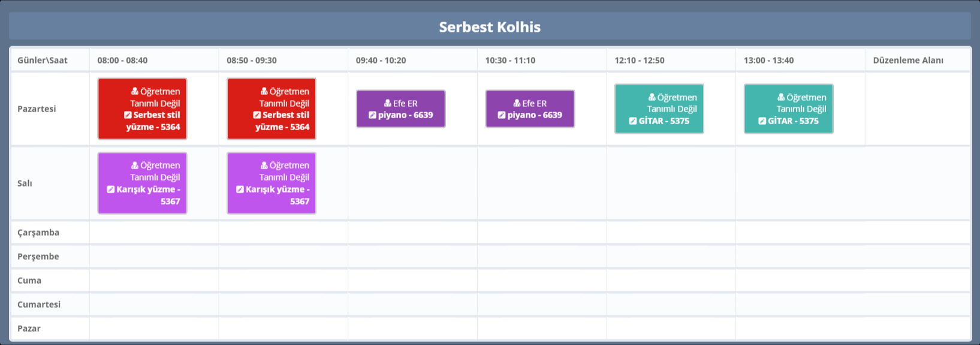
Task: Click teacher icon on Monday 13:00 GİTAR lesson
Action: click(781, 97)
